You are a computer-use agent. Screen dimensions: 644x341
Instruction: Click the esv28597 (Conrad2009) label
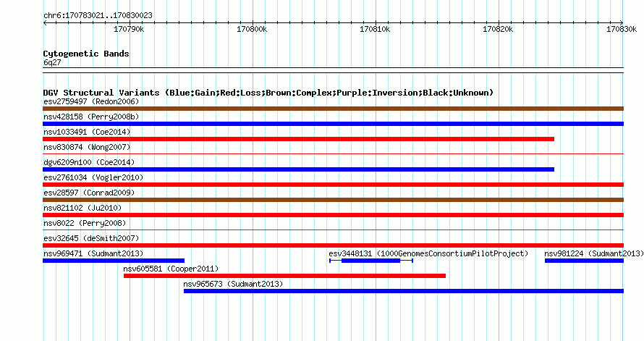(x=89, y=193)
